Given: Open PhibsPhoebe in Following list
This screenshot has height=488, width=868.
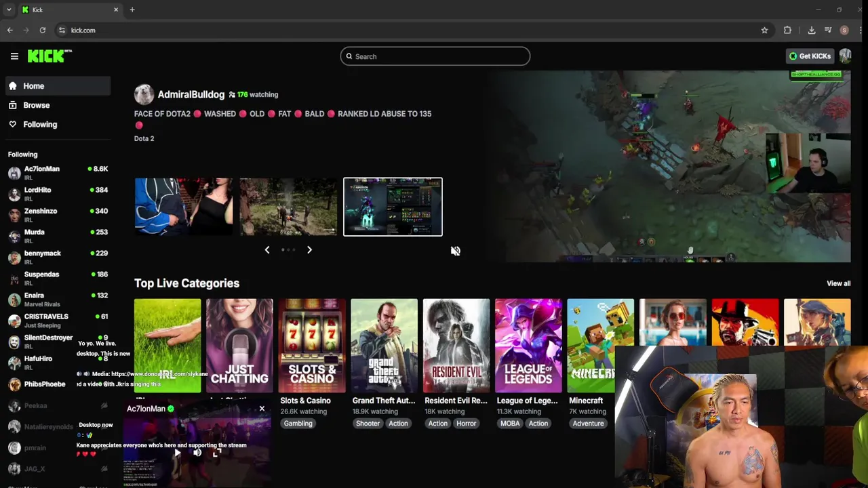Looking at the screenshot, I should tap(58, 384).
